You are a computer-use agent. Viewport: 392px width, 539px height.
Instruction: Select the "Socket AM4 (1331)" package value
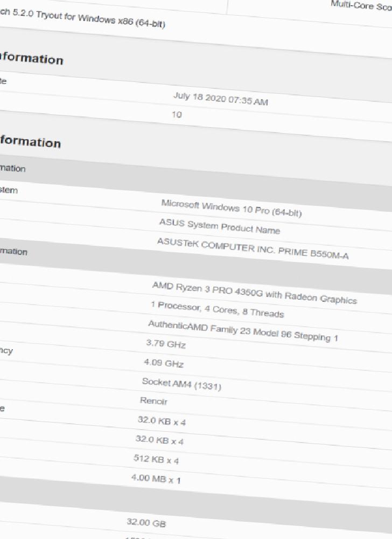click(181, 384)
